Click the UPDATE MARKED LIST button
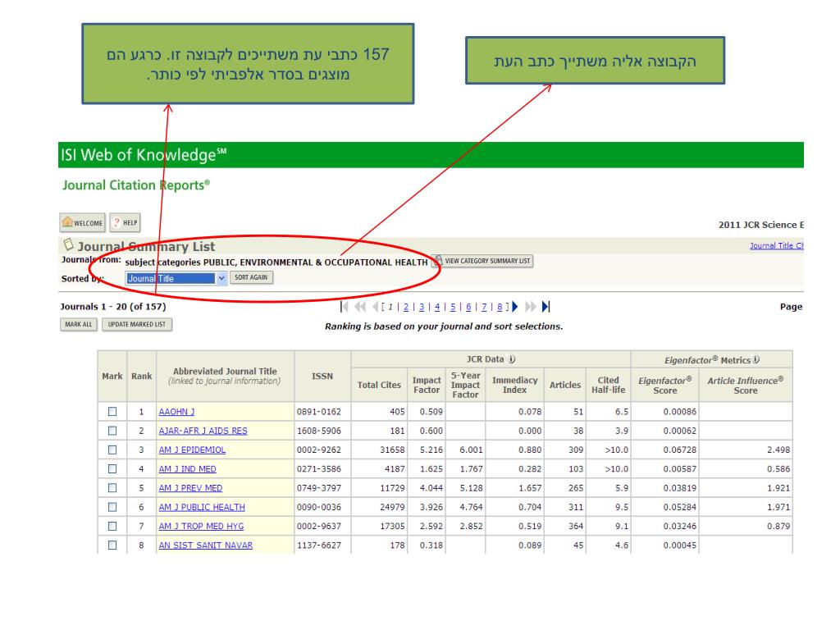Screen dimensions: 840x630 point(137,324)
